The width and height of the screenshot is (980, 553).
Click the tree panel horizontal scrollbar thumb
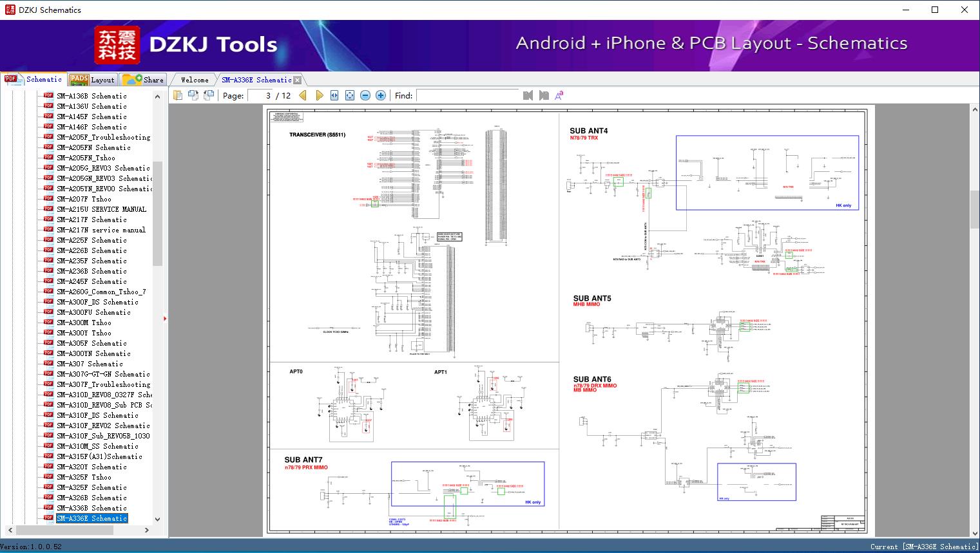point(66,530)
